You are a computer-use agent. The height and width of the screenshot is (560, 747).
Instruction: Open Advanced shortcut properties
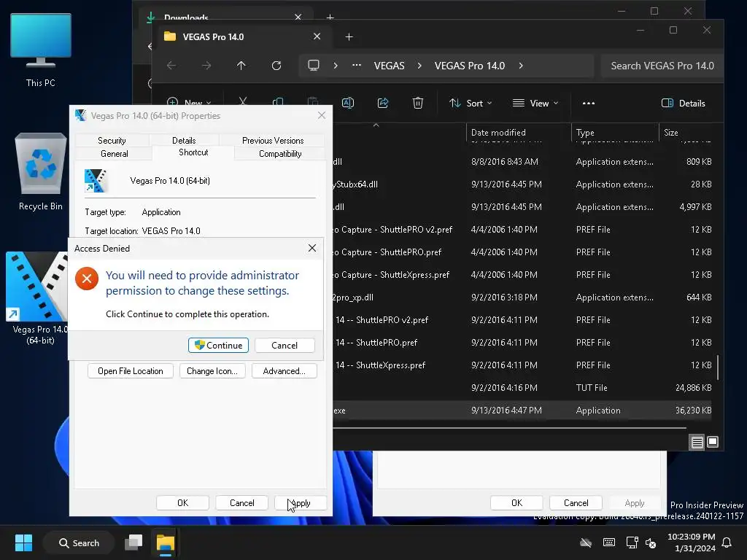tap(284, 371)
